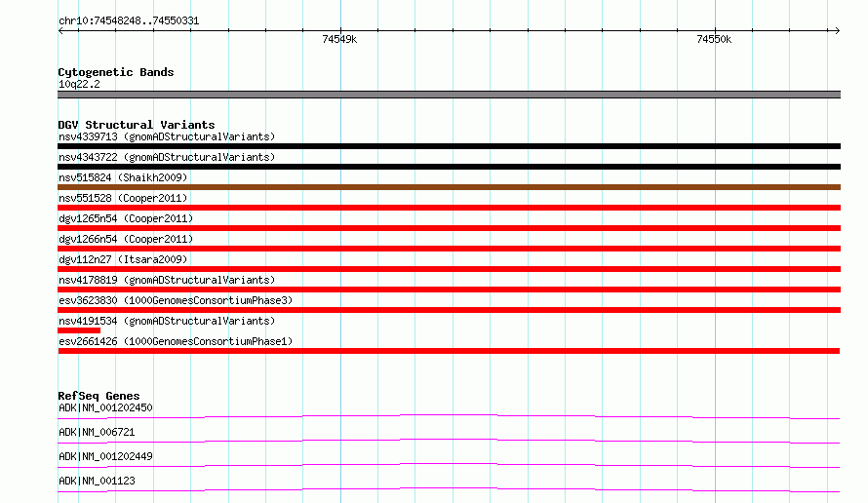The width and height of the screenshot is (868, 503).
Task: Open variant nsv551528 (Cooper2011) label
Action: coord(123,198)
